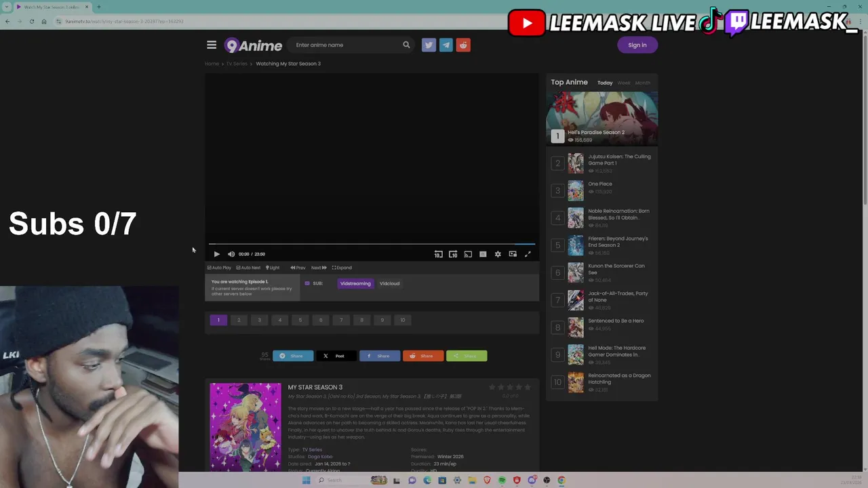Open a new browser tab

tap(98, 7)
